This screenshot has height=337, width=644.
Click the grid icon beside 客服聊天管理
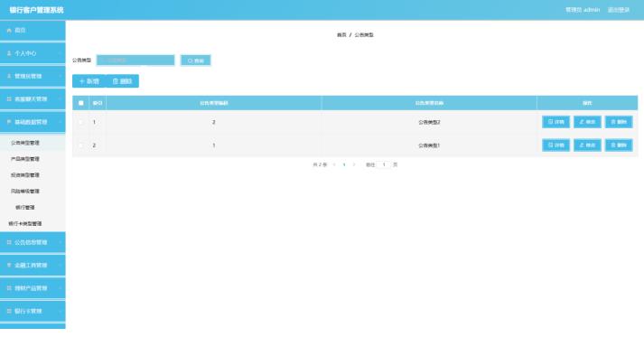9,99
